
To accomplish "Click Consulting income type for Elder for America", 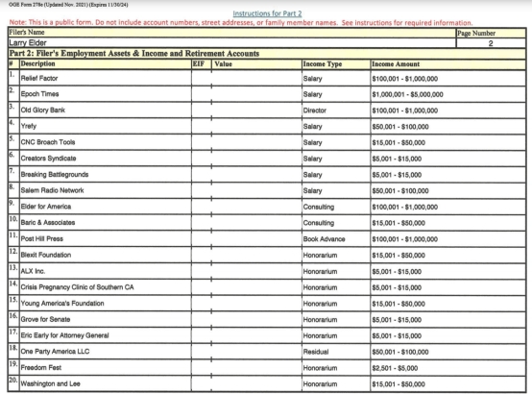I will (x=336, y=207).
